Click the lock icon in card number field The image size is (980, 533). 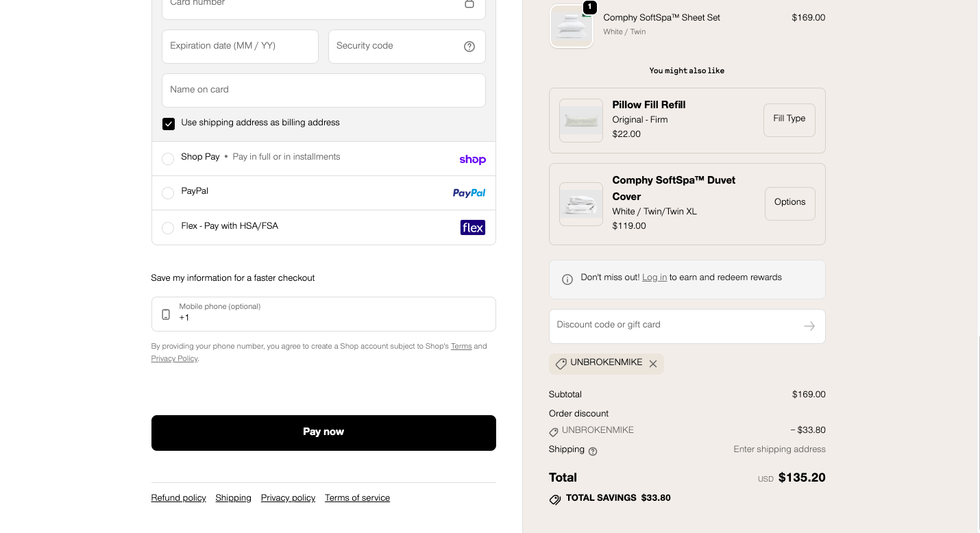pyautogui.click(x=469, y=4)
